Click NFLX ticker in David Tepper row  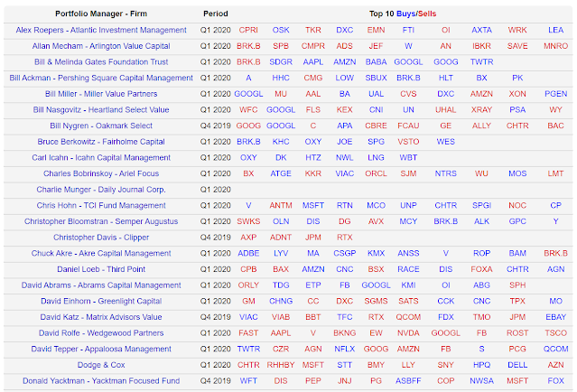point(345,349)
